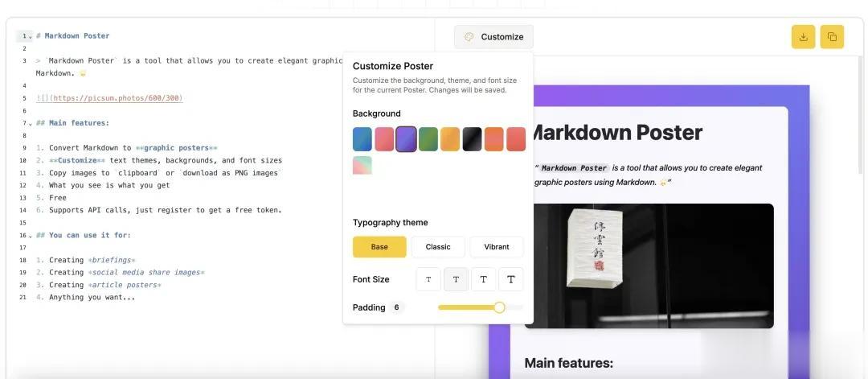Screen dimensions: 868x379
Task: Click the 'Anything you want...' editor line
Action: [85, 297]
